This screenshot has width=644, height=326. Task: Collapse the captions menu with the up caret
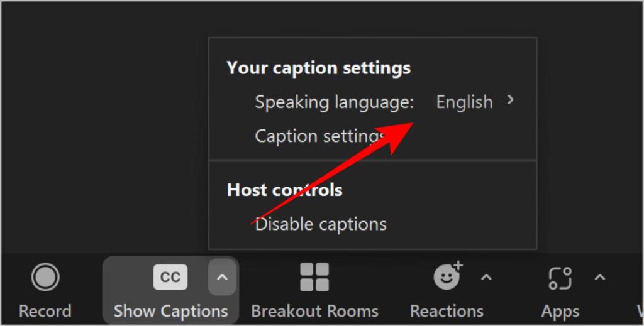point(222,277)
